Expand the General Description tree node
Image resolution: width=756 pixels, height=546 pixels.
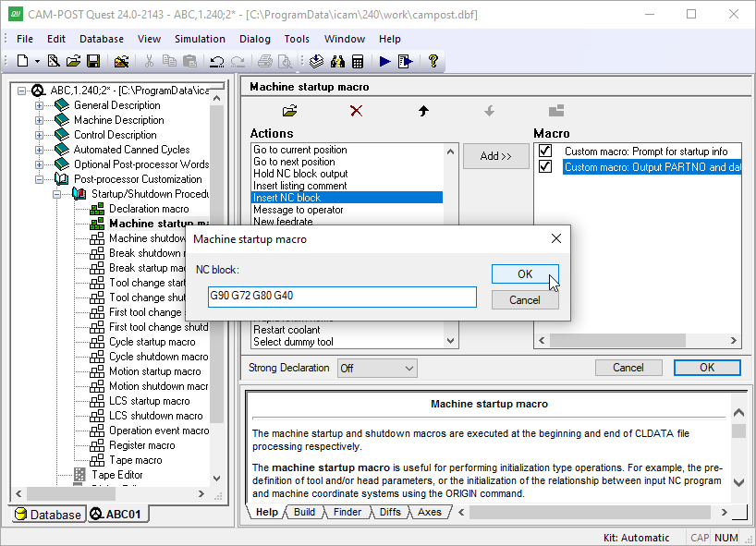click(39, 105)
